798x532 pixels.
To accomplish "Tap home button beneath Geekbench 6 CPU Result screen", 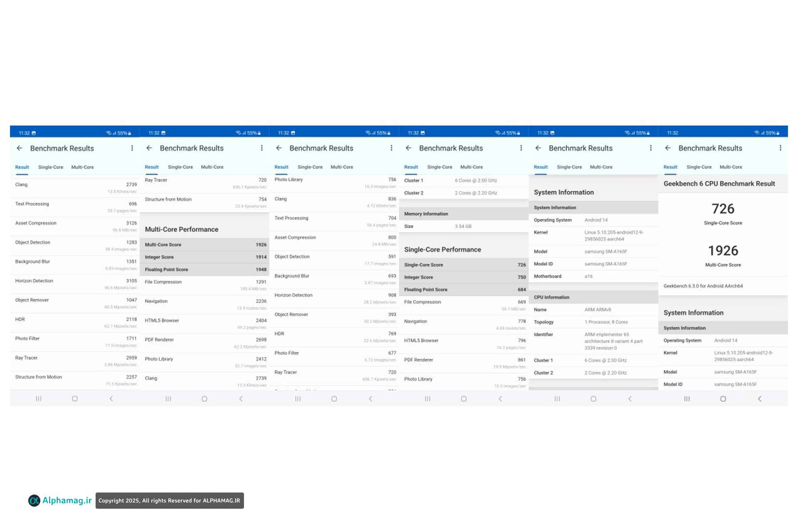I will click(x=723, y=399).
